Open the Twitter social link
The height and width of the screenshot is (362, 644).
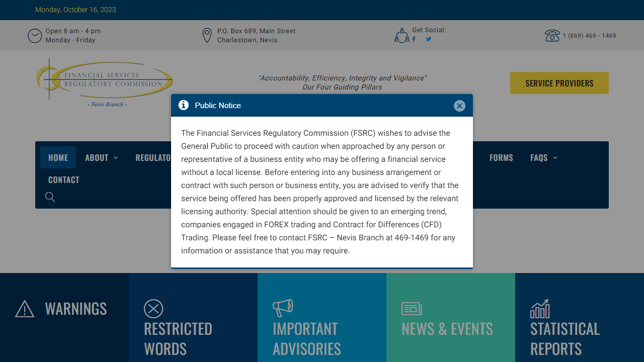coord(429,39)
